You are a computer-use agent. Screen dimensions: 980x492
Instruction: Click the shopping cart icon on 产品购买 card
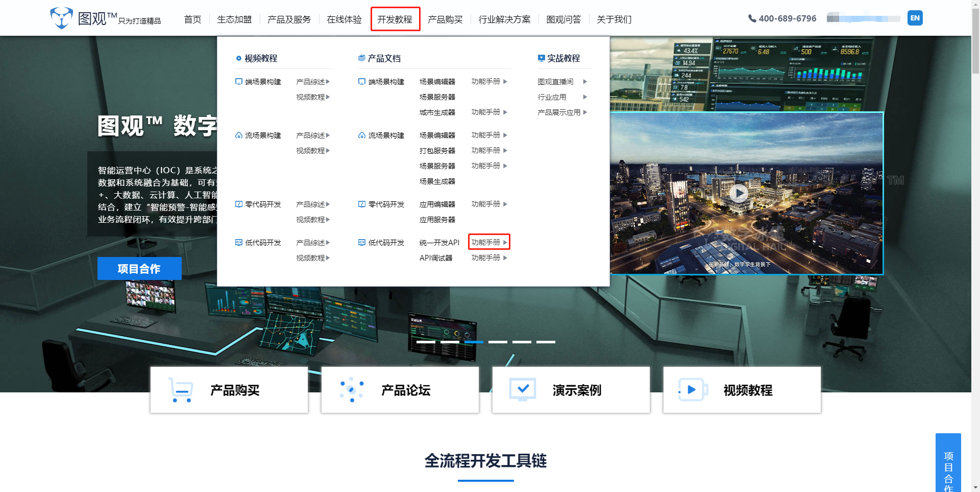point(180,390)
